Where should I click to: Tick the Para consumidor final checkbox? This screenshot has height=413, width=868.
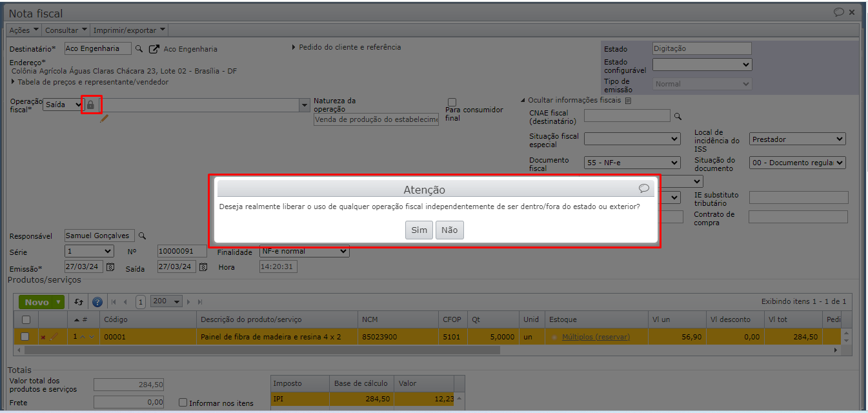pyautogui.click(x=452, y=102)
